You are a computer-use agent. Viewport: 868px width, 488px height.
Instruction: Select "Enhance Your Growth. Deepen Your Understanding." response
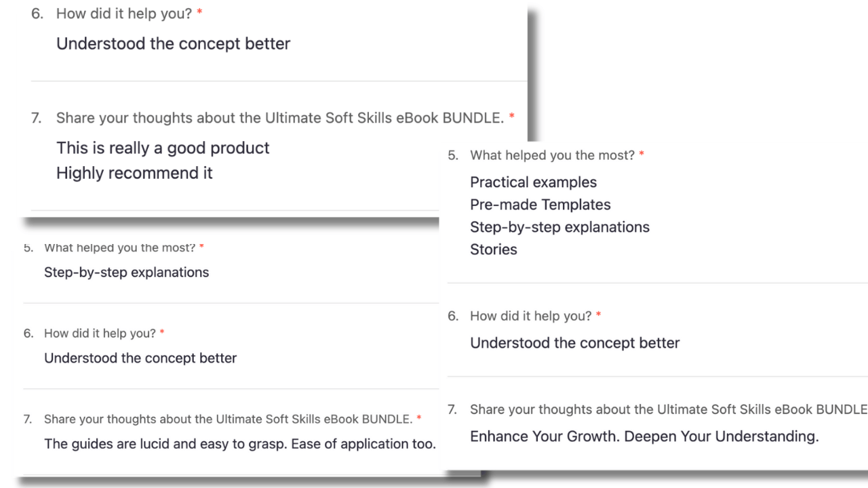[644, 436]
